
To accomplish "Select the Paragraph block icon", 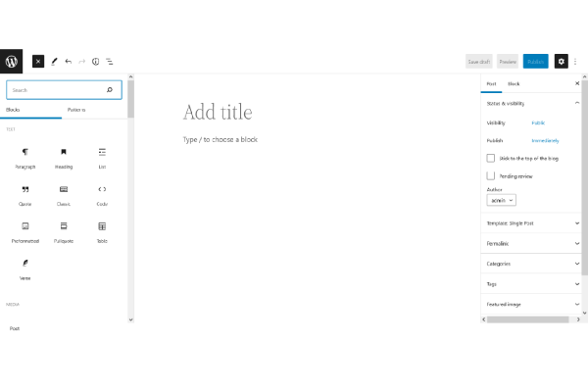I will tap(25, 152).
